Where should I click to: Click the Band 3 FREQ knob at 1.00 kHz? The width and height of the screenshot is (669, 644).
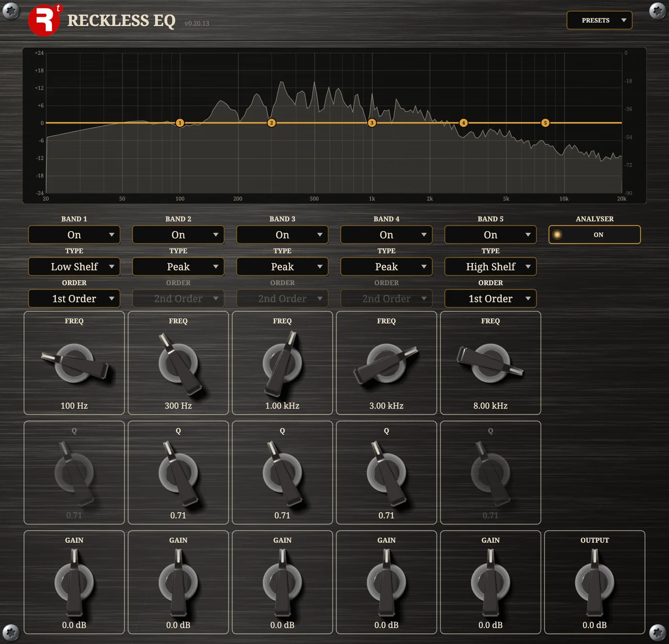[x=282, y=364]
